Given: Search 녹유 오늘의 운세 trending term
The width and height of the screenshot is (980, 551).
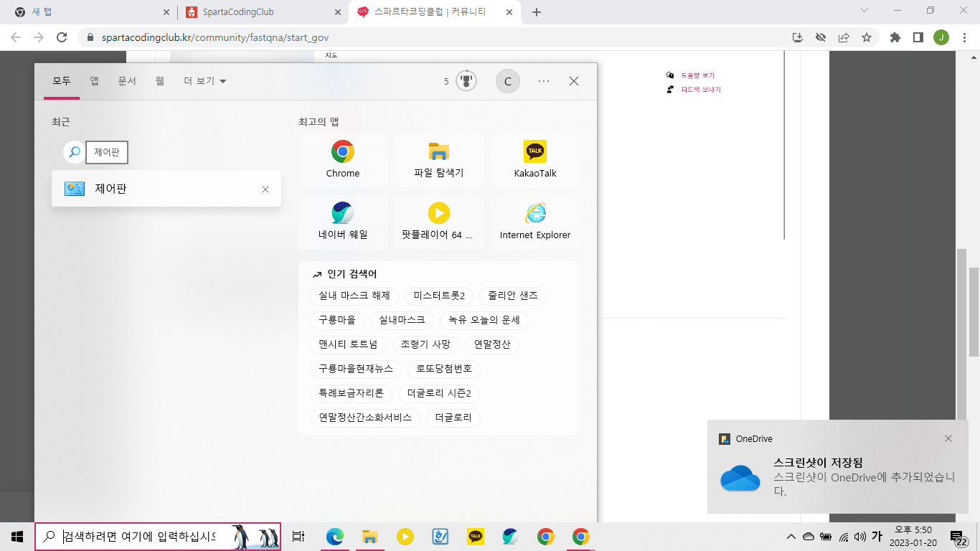Looking at the screenshot, I should 484,320.
